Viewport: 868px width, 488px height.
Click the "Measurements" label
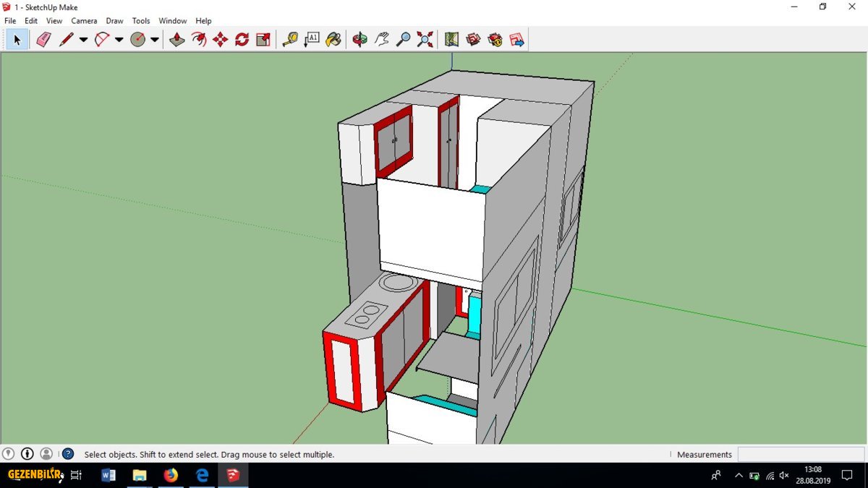(705, 455)
